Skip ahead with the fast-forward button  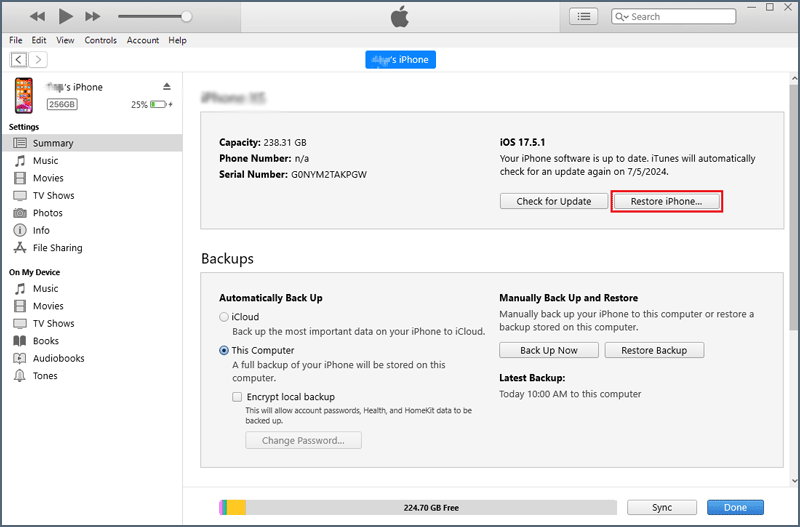[x=92, y=16]
